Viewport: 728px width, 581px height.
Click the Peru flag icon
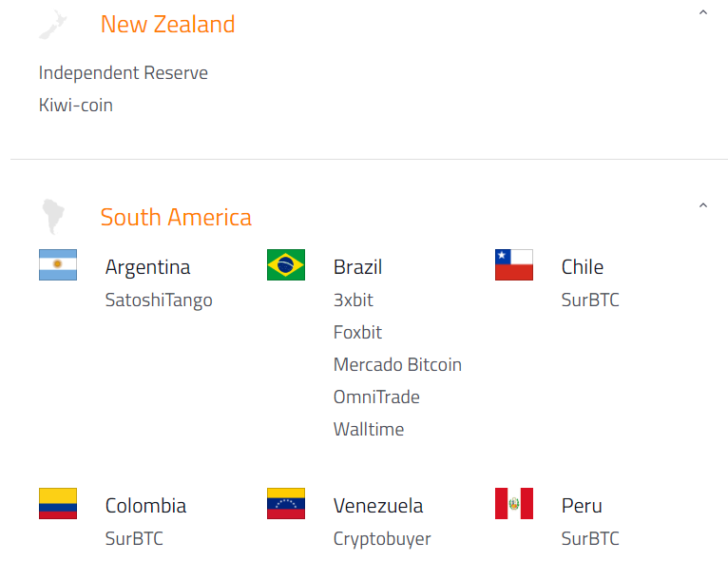click(514, 504)
